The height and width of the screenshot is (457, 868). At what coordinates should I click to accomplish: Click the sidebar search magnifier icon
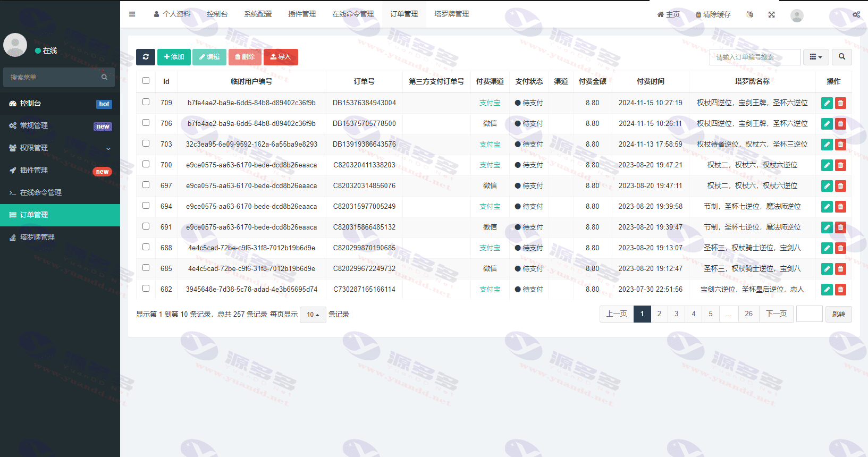pyautogui.click(x=104, y=77)
